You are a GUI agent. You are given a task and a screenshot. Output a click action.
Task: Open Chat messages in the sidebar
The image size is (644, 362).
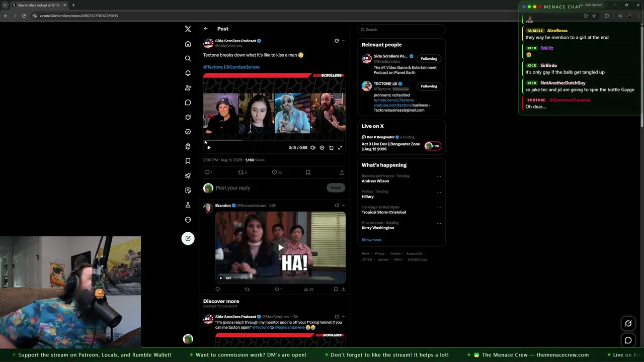[x=188, y=103]
